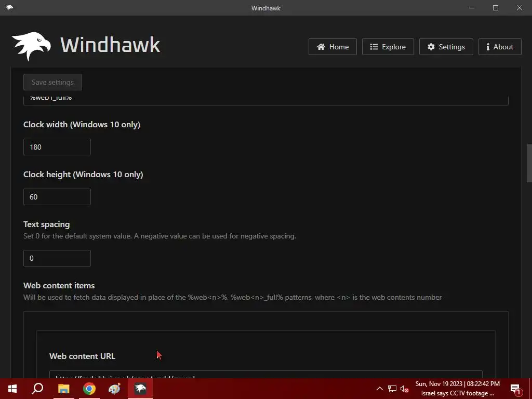Viewport: 532px width, 399px height.
Task: Open Google Chrome from taskbar
Action: [x=89, y=389]
